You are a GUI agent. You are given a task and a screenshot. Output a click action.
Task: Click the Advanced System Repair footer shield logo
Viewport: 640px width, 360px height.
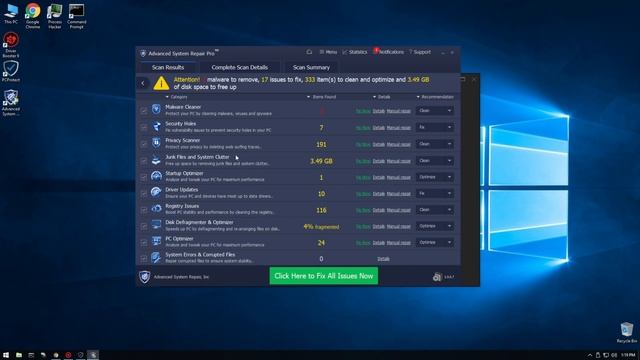pyautogui.click(x=144, y=276)
